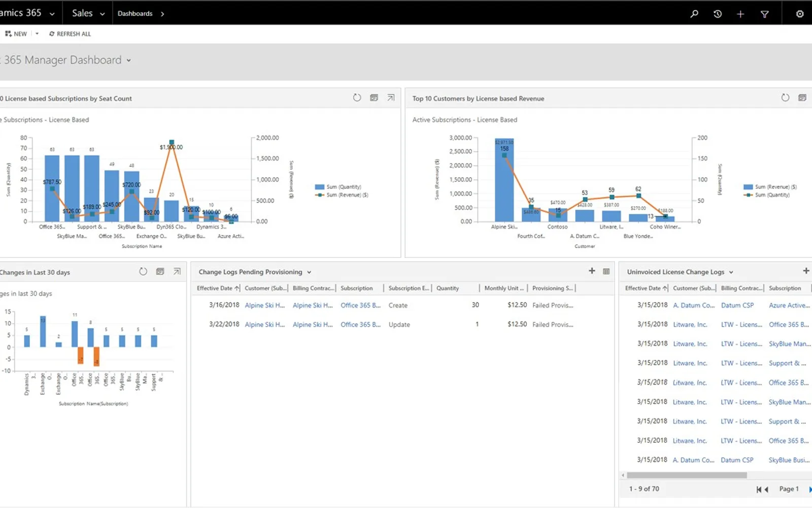Open the Change Logs Pending Provisioning view selector
Image resolution: width=812 pixels, height=508 pixels.
(309, 272)
